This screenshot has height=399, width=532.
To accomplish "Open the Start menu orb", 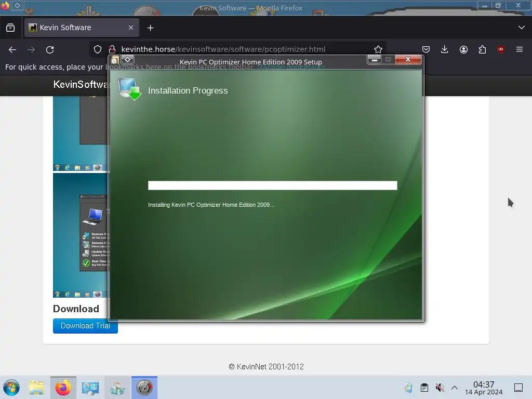I will click(11, 388).
